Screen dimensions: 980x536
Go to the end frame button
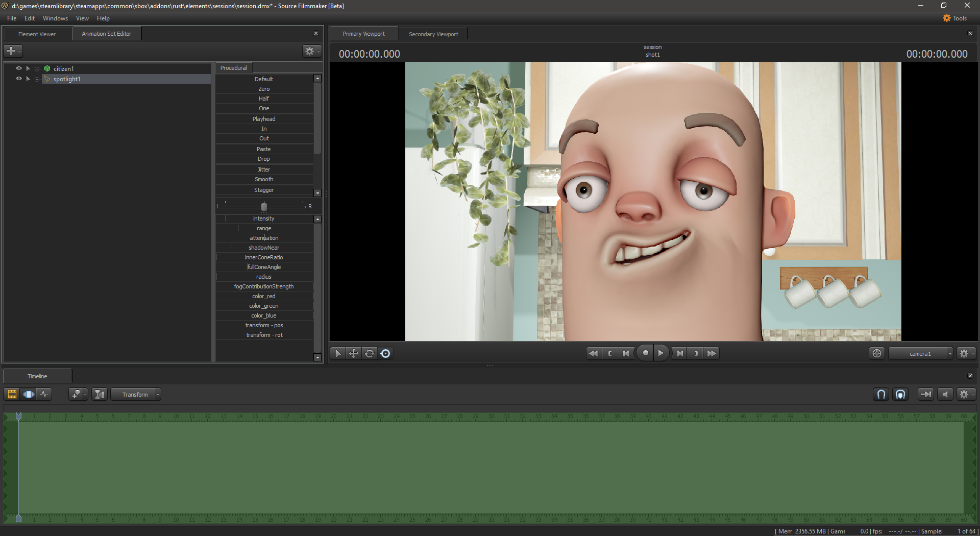coord(679,353)
